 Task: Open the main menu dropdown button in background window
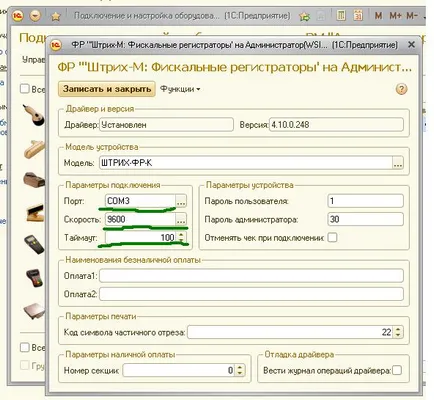[x=35, y=16]
